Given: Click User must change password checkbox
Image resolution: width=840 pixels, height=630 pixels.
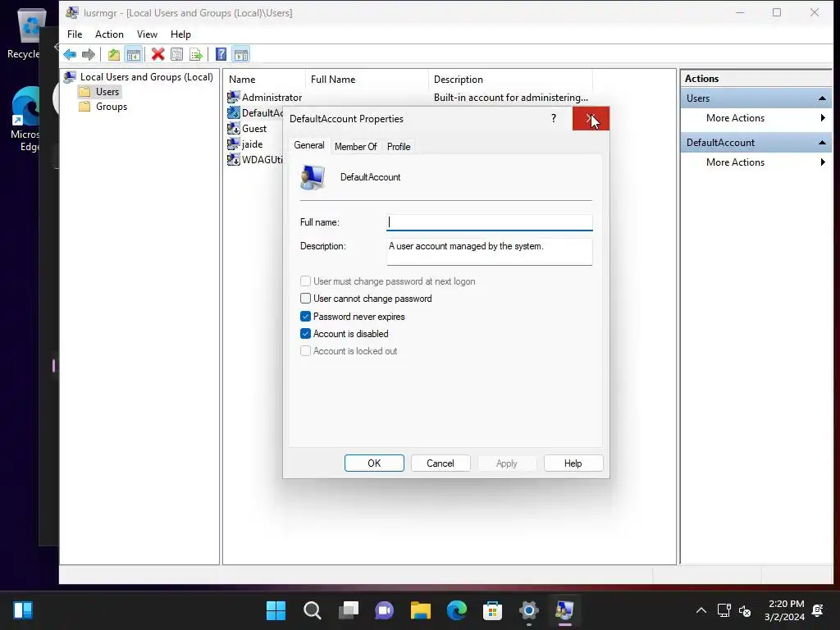Looking at the screenshot, I should (305, 281).
